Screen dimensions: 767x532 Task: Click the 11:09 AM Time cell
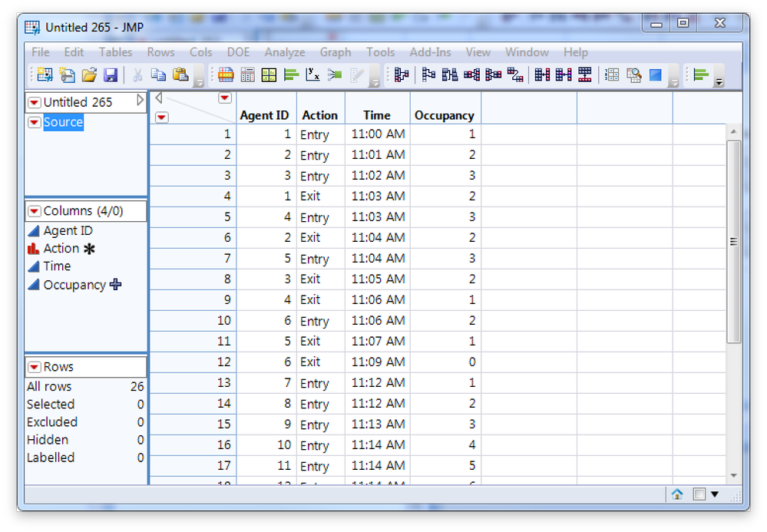pos(378,362)
